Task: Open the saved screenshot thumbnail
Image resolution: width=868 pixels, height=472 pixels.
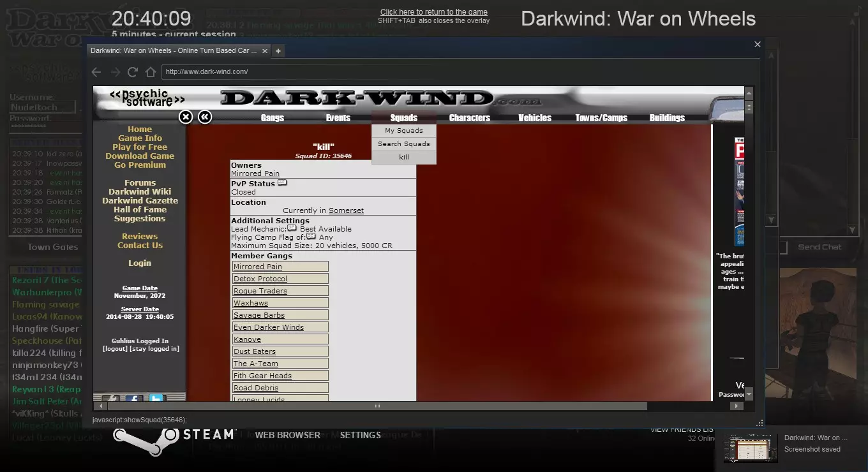Action: (x=750, y=448)
